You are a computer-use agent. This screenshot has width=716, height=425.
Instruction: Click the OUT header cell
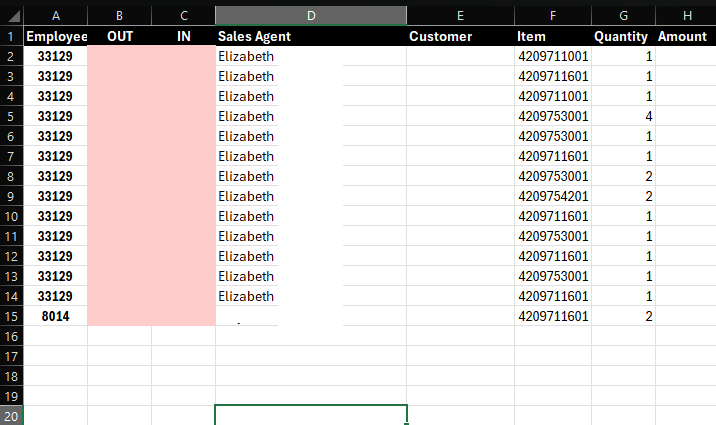point(119,36)
